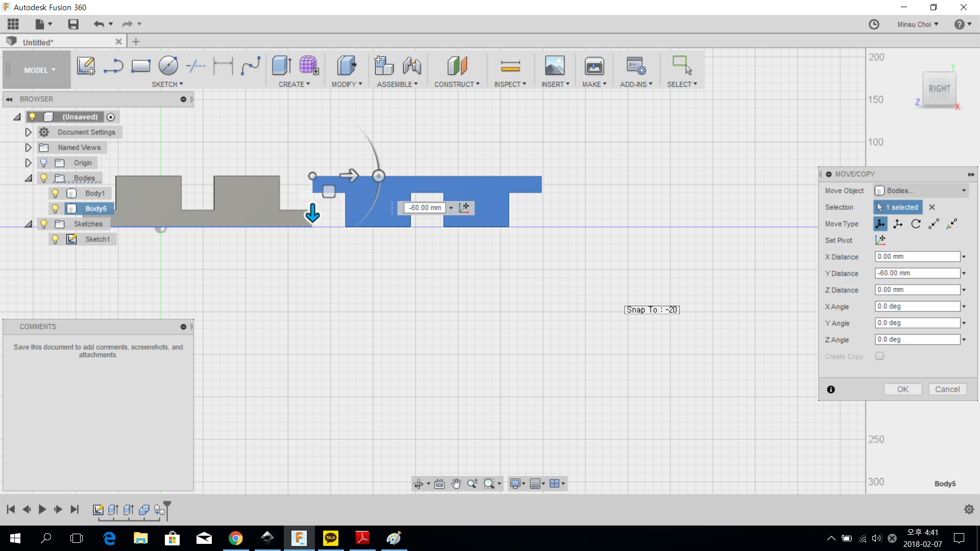Open Chrome from the taskbar
980x551 pixels.
(235, 538)
